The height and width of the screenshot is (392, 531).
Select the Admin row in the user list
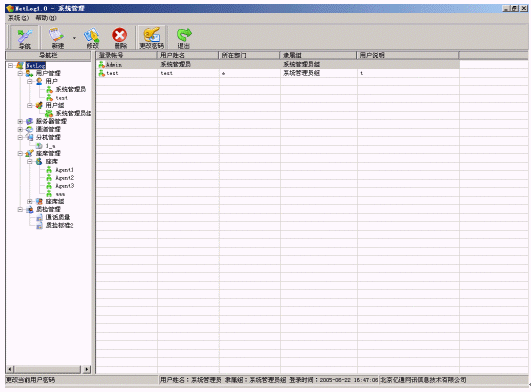coord(278,64)
